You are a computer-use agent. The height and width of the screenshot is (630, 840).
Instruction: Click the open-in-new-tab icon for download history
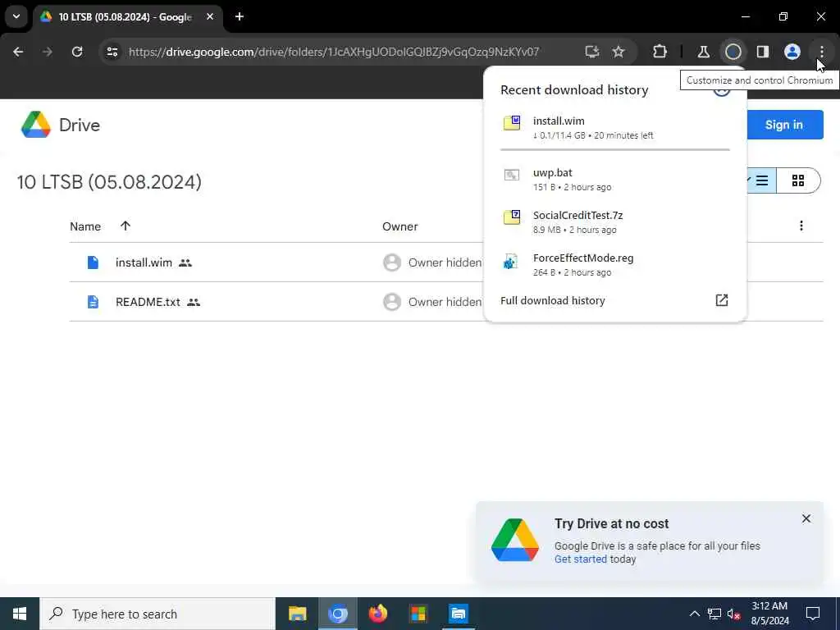click(722, 300)
